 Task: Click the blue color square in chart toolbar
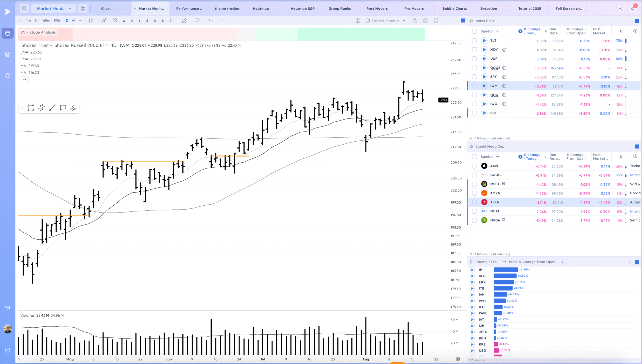coord(463,21)
